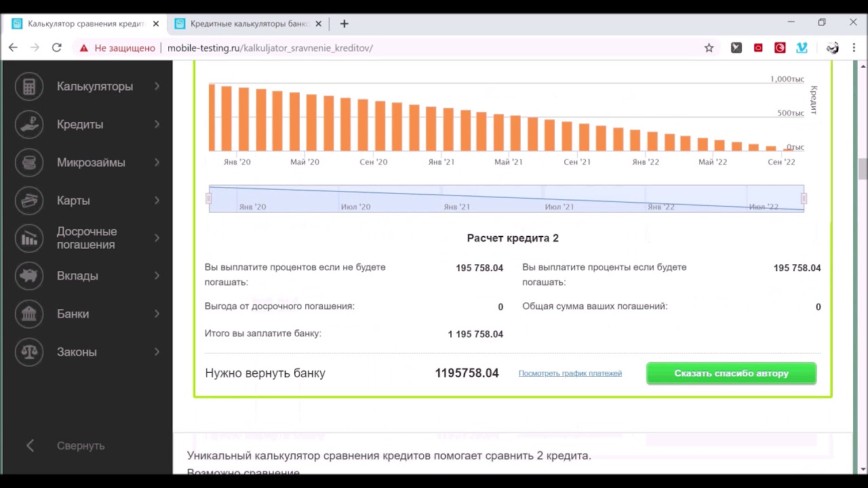Click the forward navigation arrow
The height and width of the screenshot is (488, 868).
(x=35, y=47)
